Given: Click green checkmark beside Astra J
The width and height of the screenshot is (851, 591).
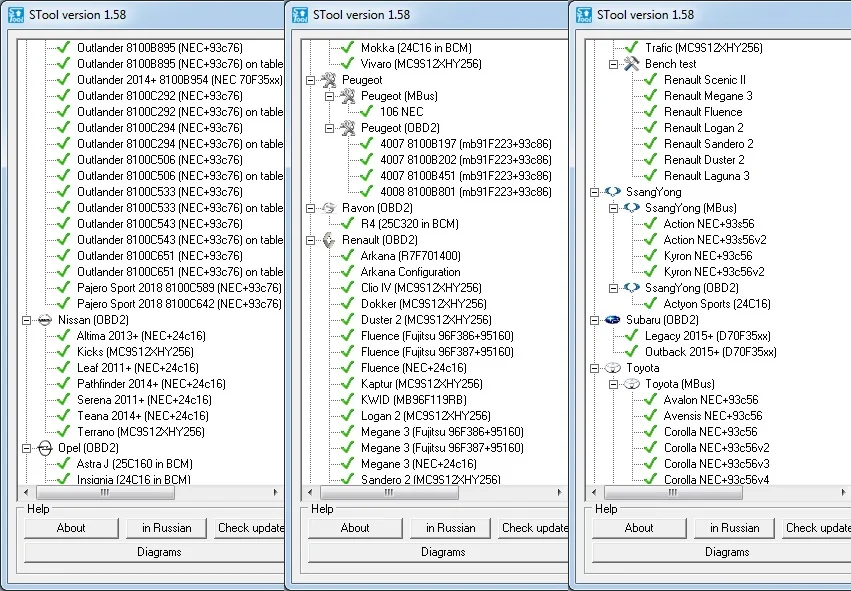Looking at the screenshot, I should (63, 463).
